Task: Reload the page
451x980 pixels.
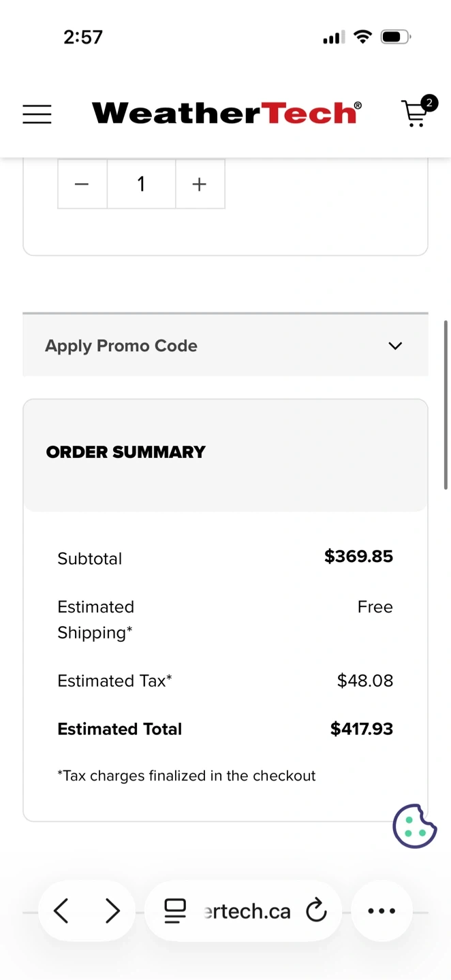Action: tap(316, 911)
